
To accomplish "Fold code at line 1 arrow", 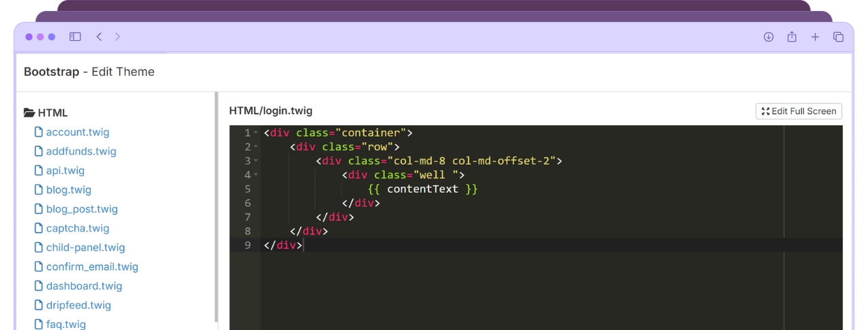I will point(256,133).
